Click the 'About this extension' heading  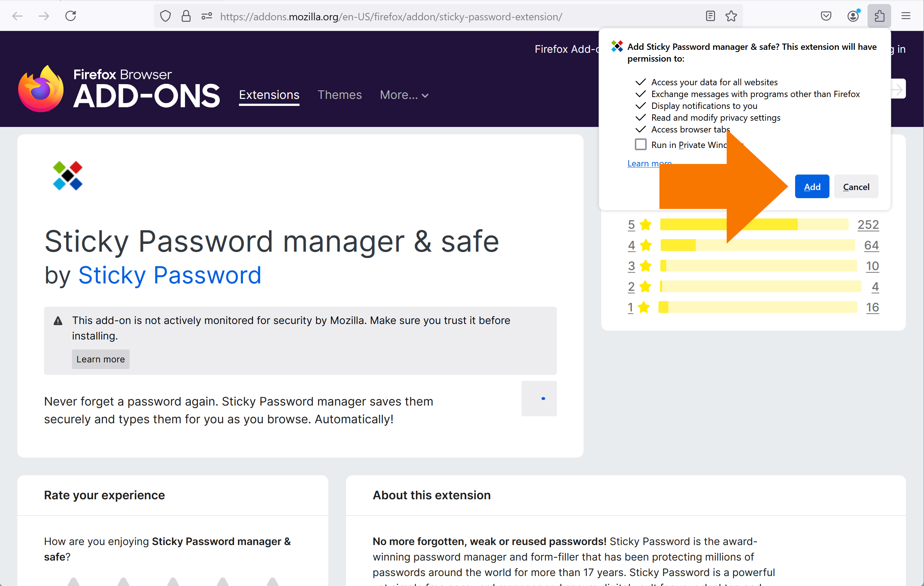click(x=432, y=495)
